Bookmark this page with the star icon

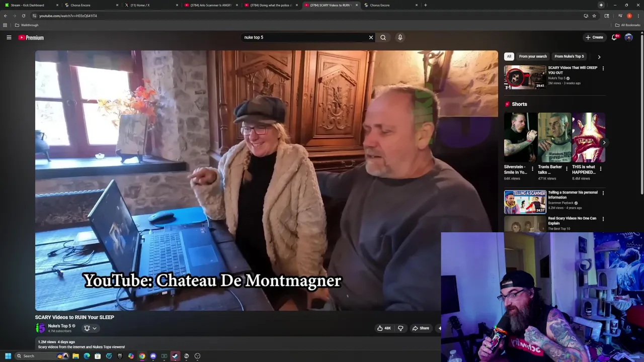click(594, 16)
